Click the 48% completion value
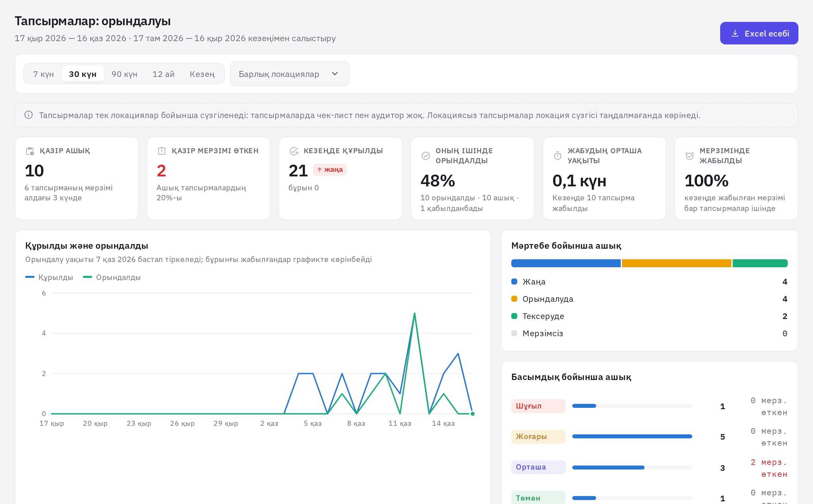813x504 pixels. click(438, 181)
